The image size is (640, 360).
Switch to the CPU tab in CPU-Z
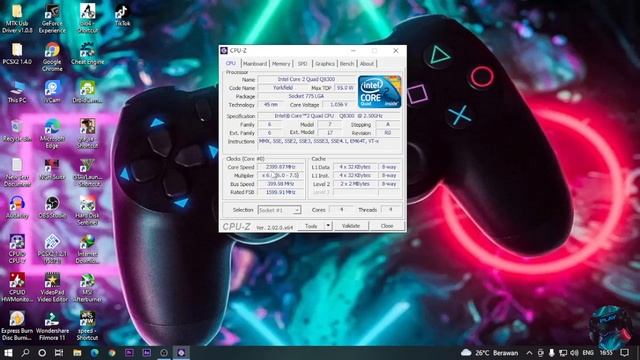pos(231,63)
